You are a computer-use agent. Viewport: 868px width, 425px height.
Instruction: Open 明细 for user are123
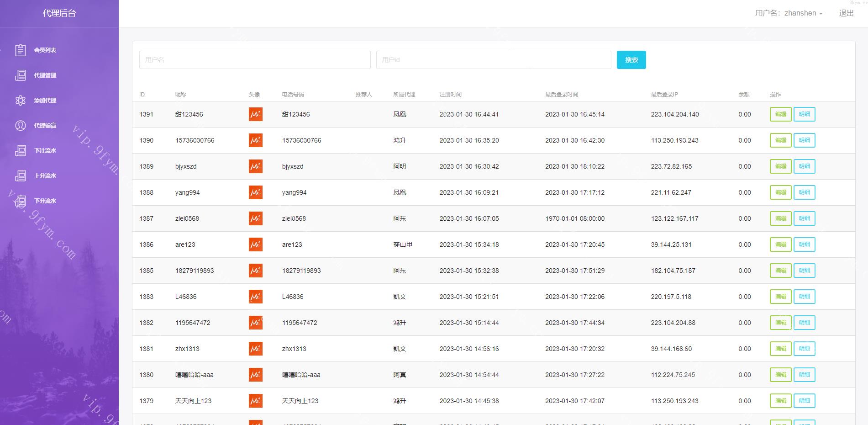coord(804,244)
